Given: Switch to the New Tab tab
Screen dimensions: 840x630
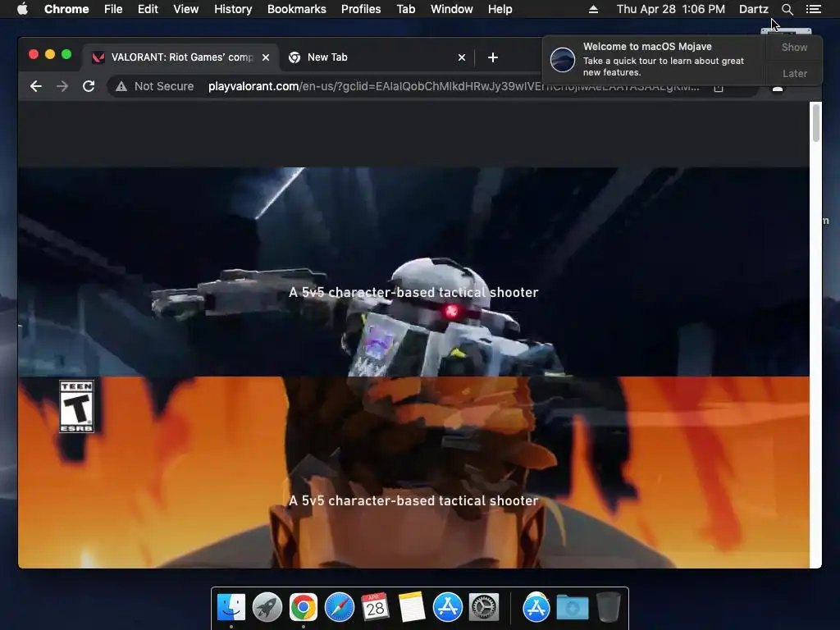Looking at the screenshot, I should pyautogui.click(x=377, y=57).
